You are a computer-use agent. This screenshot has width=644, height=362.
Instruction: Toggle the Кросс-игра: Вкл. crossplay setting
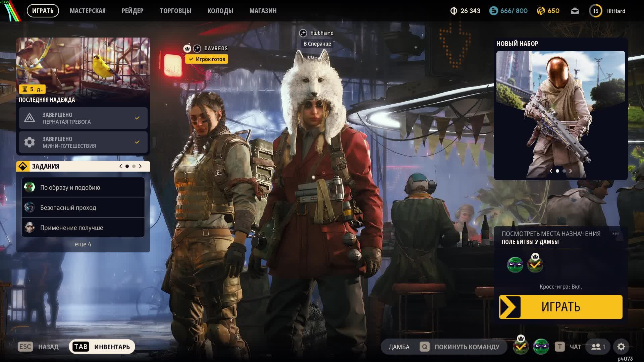point(561,287)
